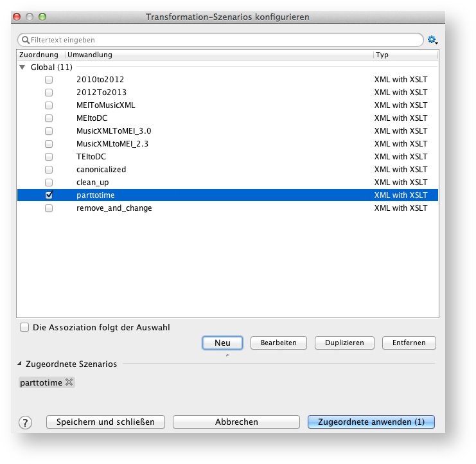The height and width of the screenshot is (464, 476).
Task: Click the Neu button
Action: coord(222,343)
